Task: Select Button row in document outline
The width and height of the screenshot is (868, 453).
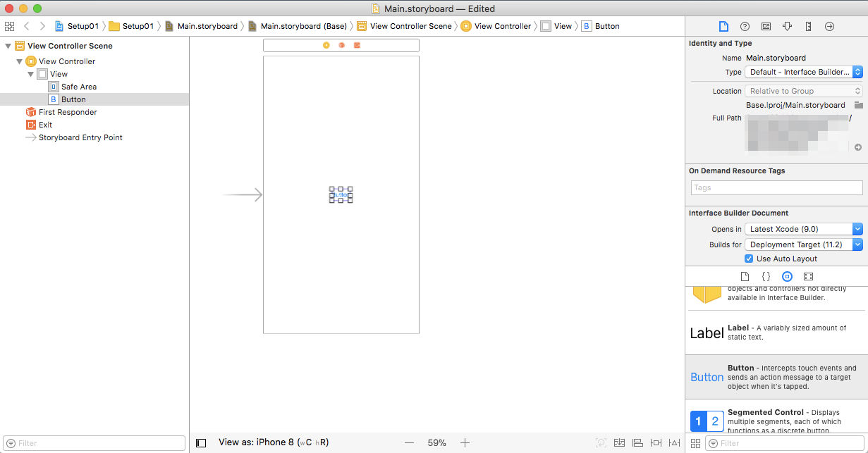Action: pyautogui.click(x=94, y=99)
